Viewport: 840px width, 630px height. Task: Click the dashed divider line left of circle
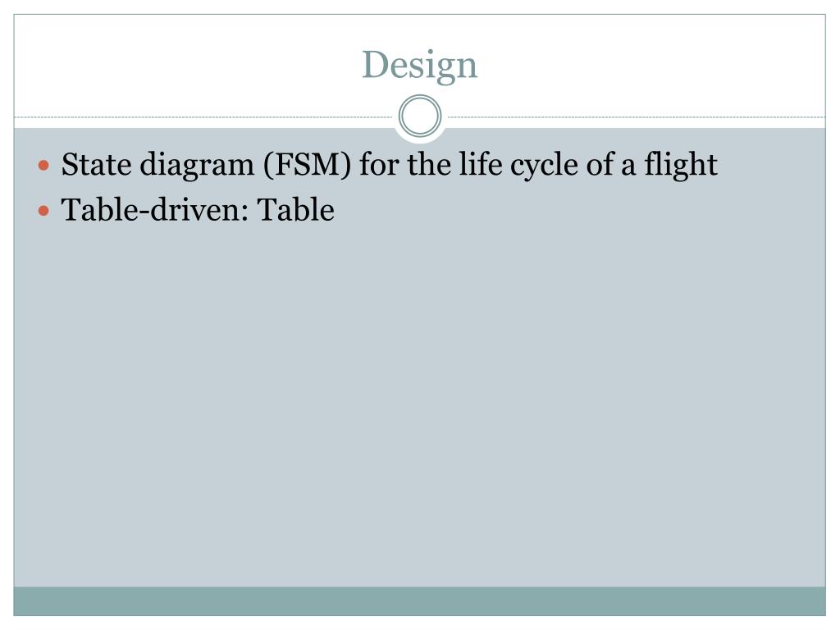[203, 116]
